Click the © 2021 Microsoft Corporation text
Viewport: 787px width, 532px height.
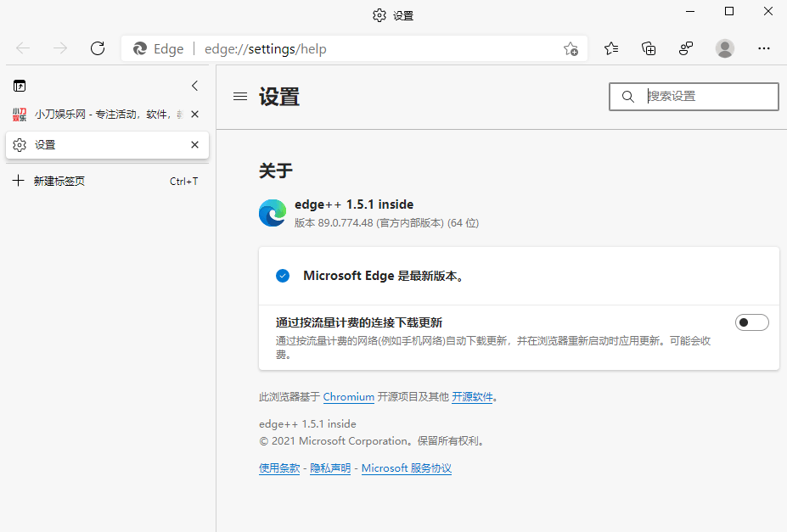[373, 440]
